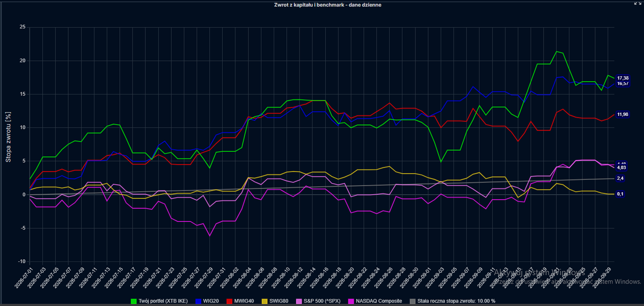Click the 0,1 end value label
This screenshot has width=644, height=306.
[x=620, y=194]
